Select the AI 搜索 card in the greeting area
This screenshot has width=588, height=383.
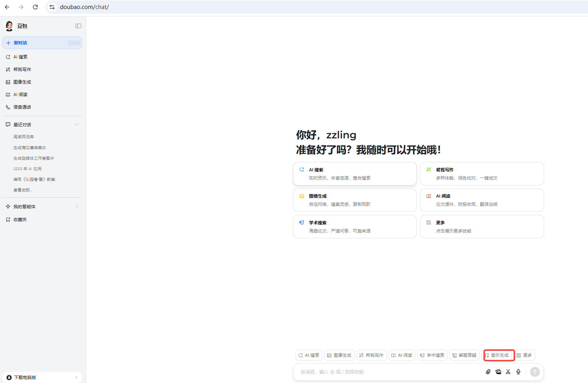point(355,174)
